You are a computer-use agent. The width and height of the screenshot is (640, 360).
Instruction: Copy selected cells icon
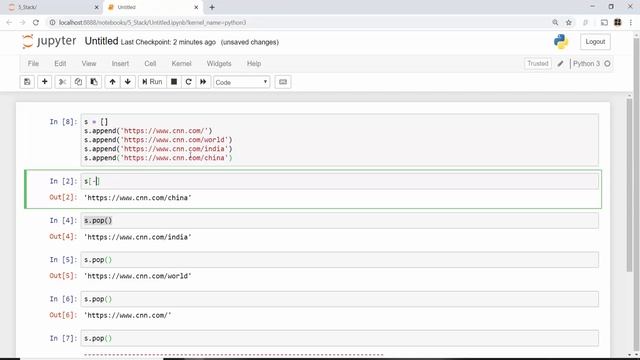tap(78, 82)
